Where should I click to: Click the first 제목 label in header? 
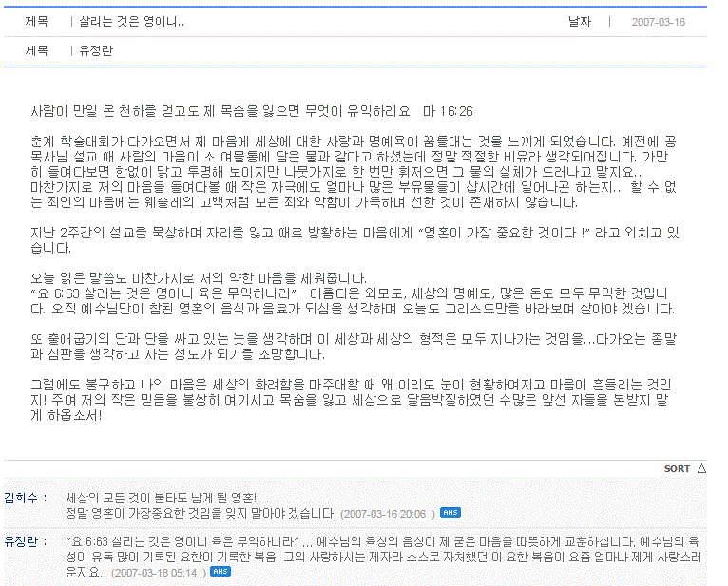pyautogui.click(x=37, y=22)
